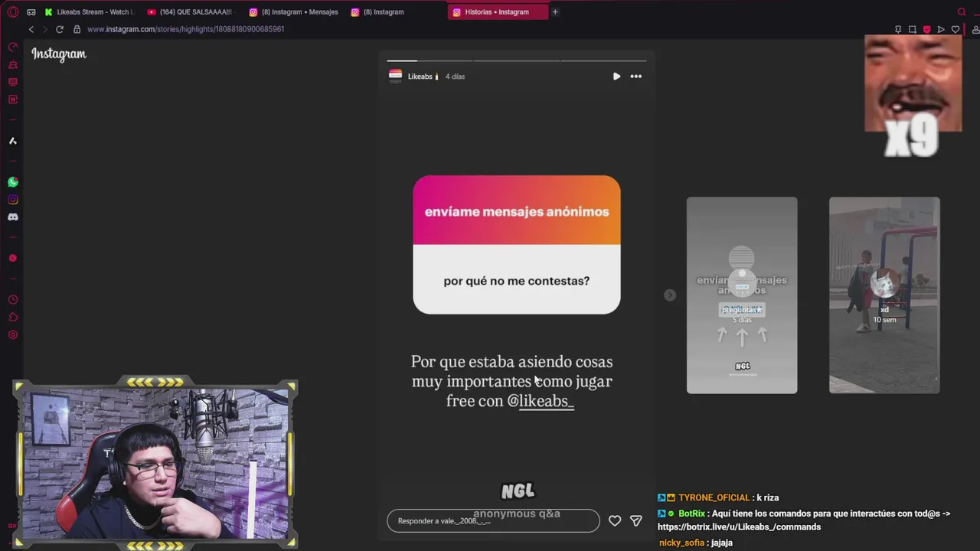The height and width of the screenshot is (551, 980).
Task: Focus the instagram.com address bar
Action: 185,29
